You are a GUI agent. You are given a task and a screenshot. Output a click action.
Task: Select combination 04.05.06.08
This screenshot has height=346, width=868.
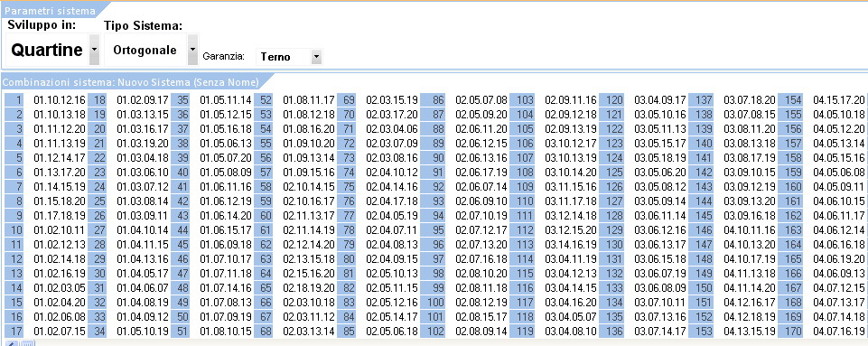click(x=839, y=172)
